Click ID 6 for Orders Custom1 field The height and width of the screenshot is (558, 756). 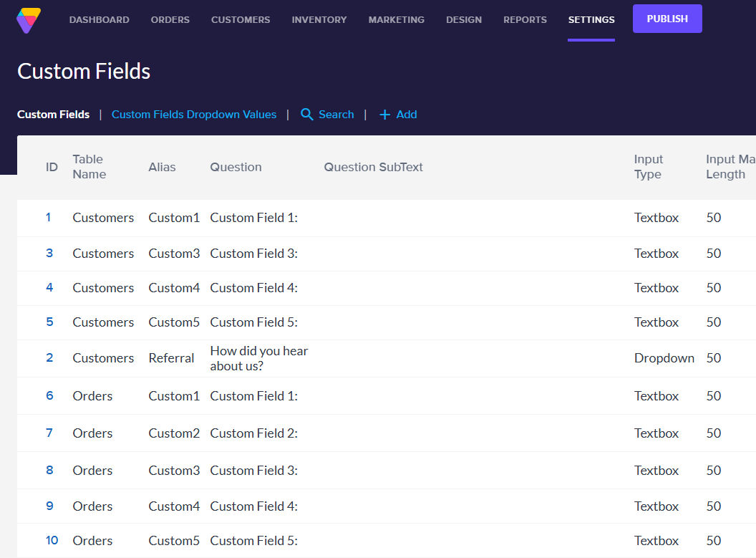click(48, 395)
